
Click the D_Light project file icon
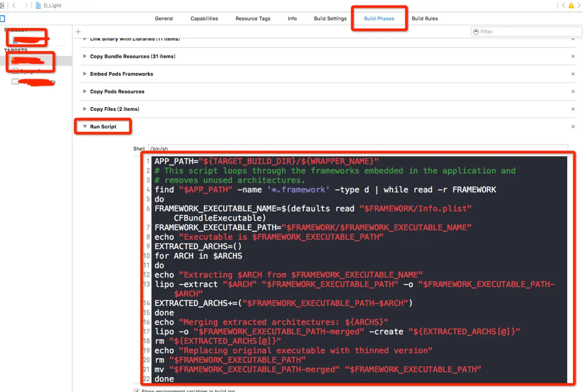[x=39, y=6]
